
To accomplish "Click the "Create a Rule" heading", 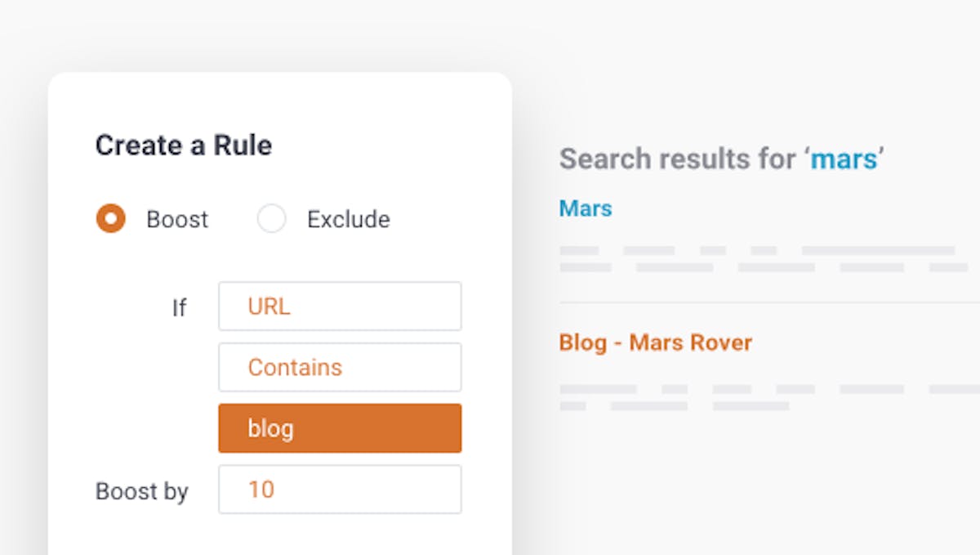I will coord(184,145).
